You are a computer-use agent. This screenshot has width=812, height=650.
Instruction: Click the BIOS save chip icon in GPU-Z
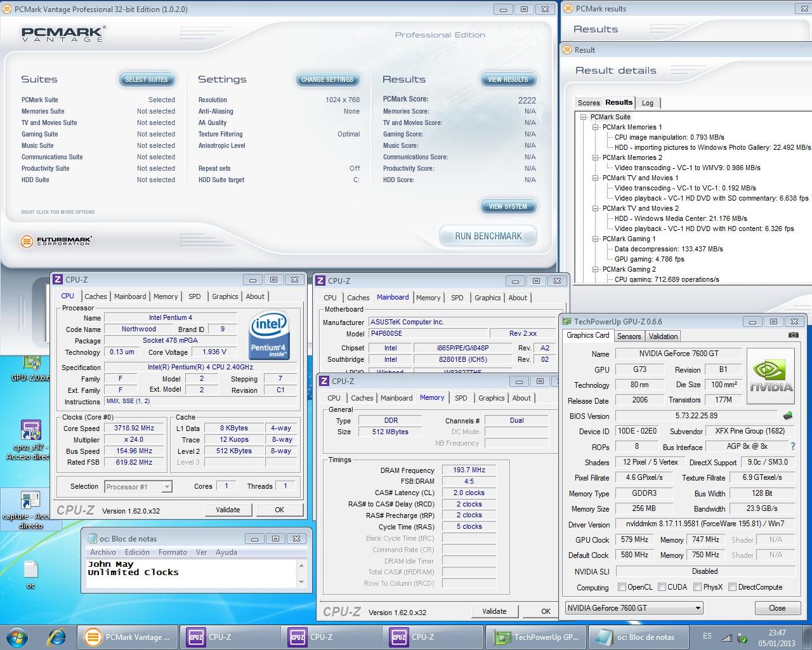click(x=788, y=416)
